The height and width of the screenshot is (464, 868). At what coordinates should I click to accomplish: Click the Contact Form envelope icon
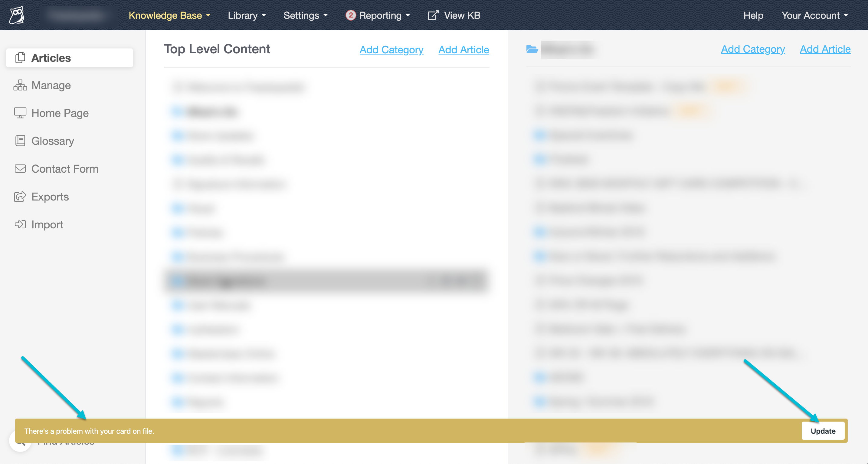pos(20,169)
